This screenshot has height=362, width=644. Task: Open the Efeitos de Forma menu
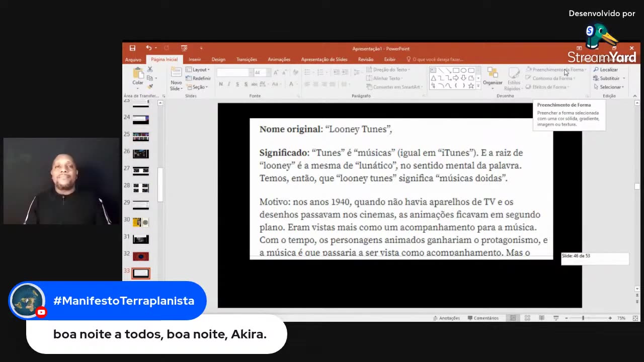click(547, 87)
